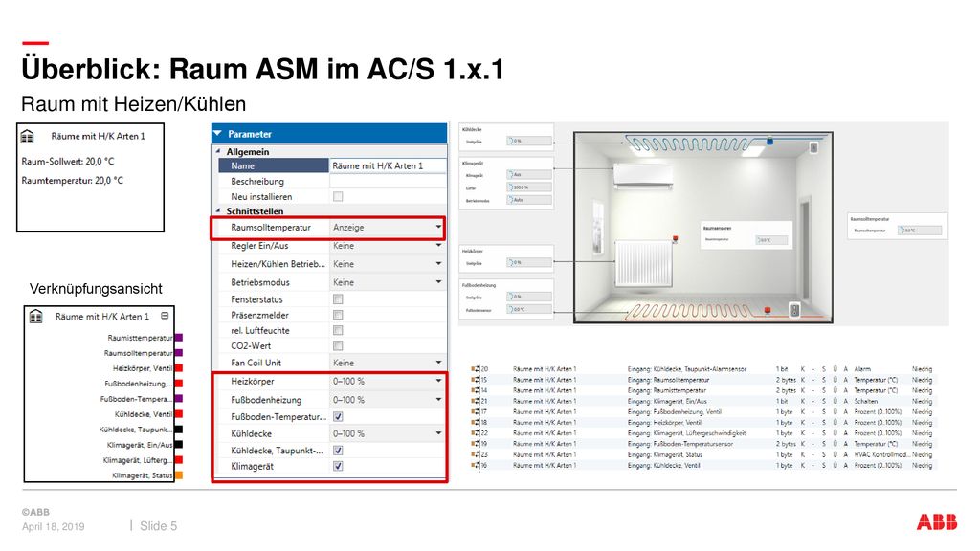Collapse the Räume mit H/K Arten 1 link view
Image resolution: width=980 pixels, height=551 pixels.
tap(165, 316)
